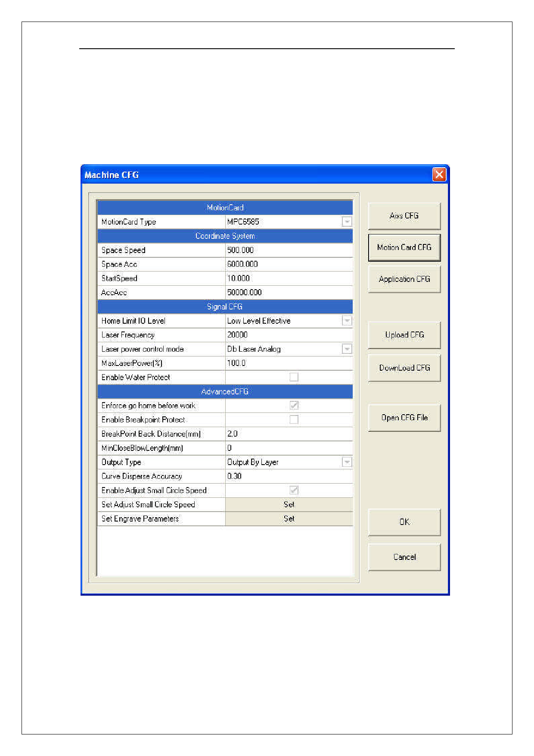Enable Breakpoint Protect checkbox
The width and height of the screenshot is (534, 756).
pos(294,420)
